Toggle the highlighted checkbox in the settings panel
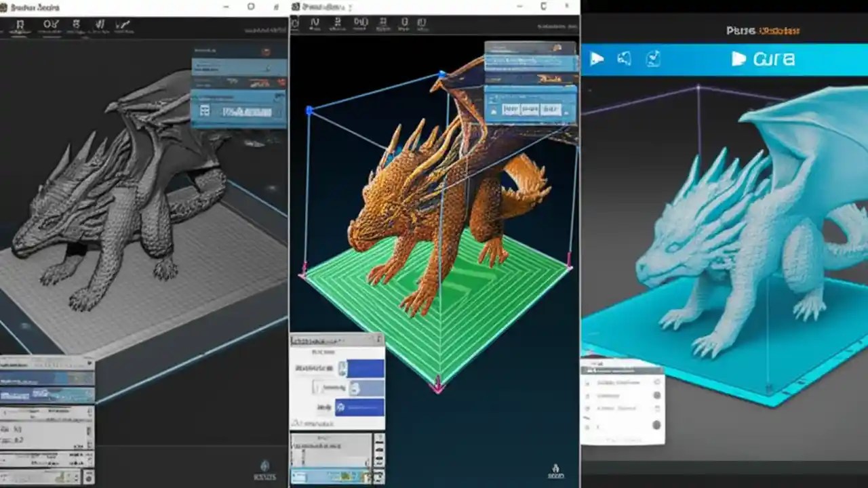 click(x=342, y=368)
